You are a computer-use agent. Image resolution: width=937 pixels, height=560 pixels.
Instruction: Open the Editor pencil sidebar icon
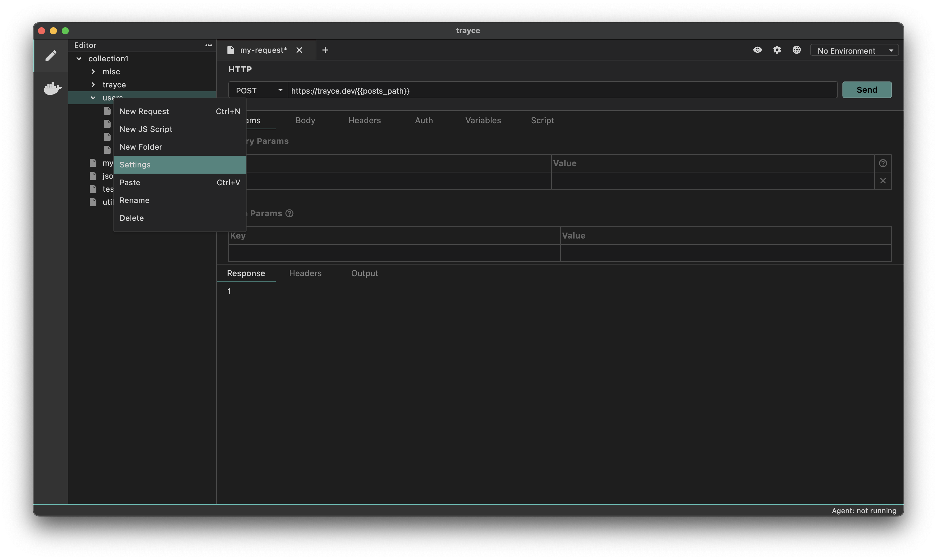[x=51, y=56]
